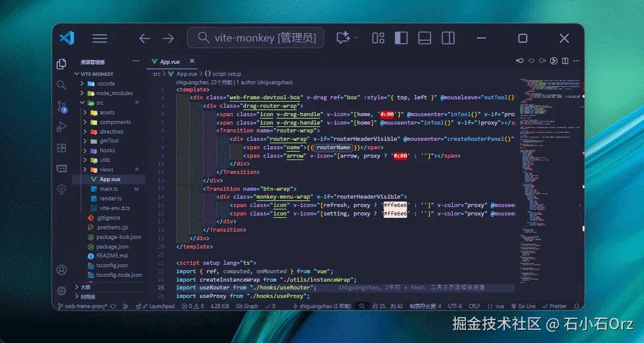Click the play-circle icon in the editor toolbar
This screenshot has width=644, height=343.
[x=554, y=61]
